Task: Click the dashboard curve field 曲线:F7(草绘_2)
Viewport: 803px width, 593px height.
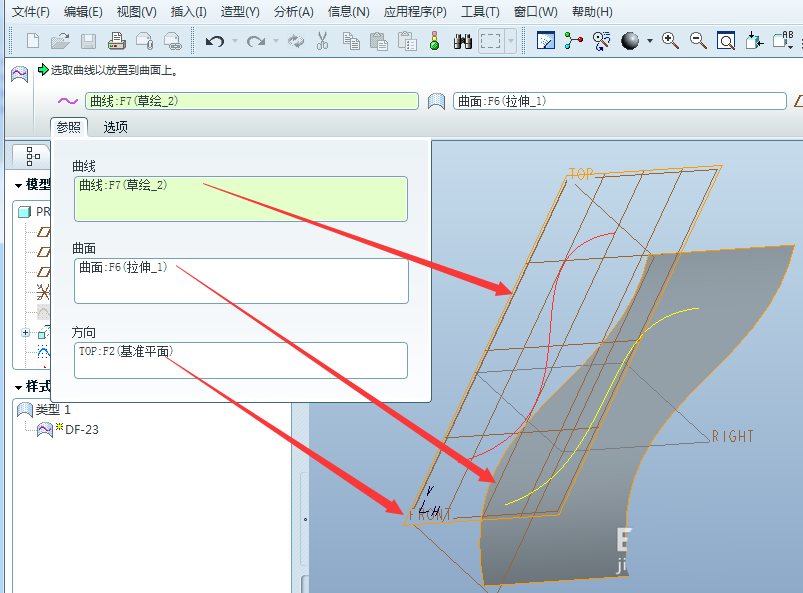Action: pos(251,101)
